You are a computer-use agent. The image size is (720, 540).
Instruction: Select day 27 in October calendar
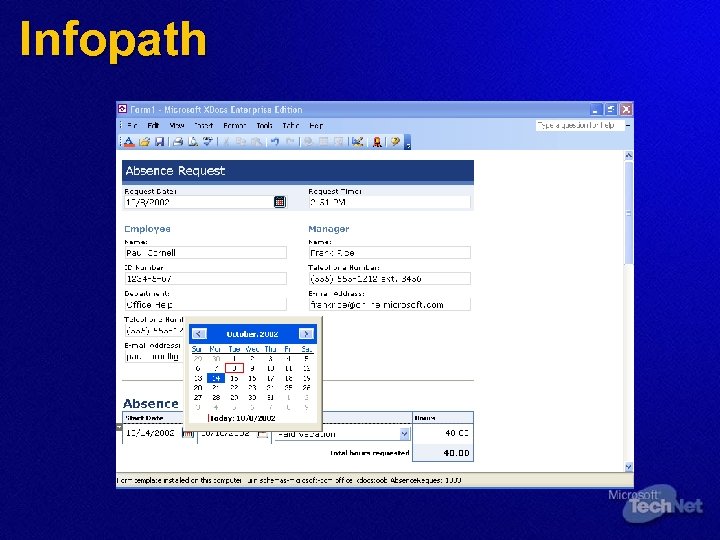tap(198, 398)
